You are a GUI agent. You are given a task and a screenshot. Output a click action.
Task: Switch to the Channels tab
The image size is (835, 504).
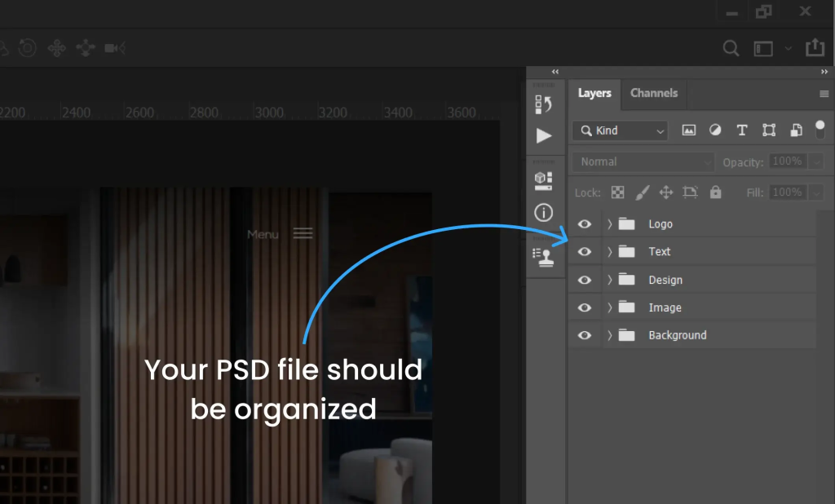[x=654, y=93]
